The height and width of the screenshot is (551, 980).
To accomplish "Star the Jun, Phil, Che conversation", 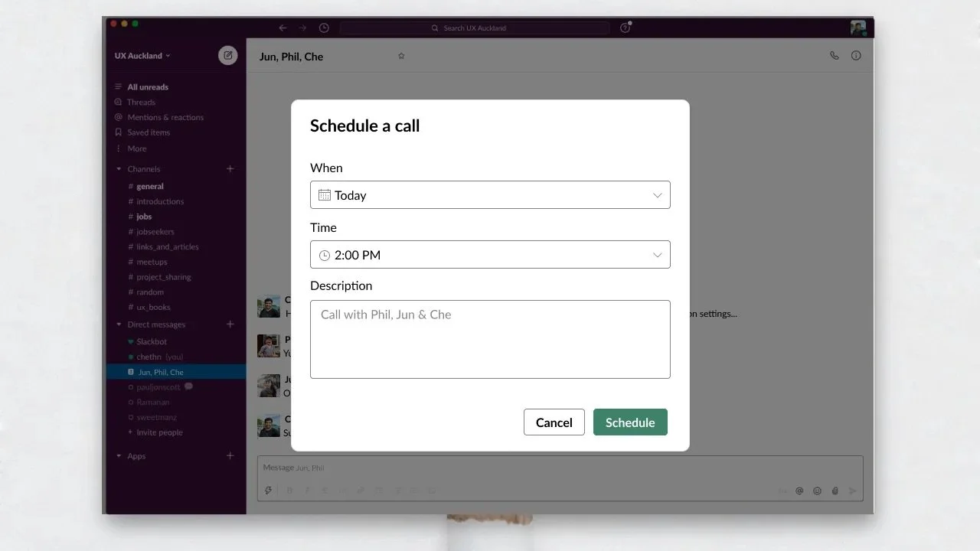I will click(401, 56).
